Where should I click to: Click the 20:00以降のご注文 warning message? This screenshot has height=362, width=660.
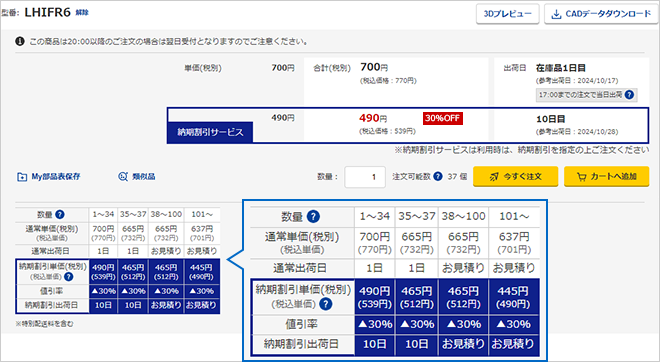point(168,42)
